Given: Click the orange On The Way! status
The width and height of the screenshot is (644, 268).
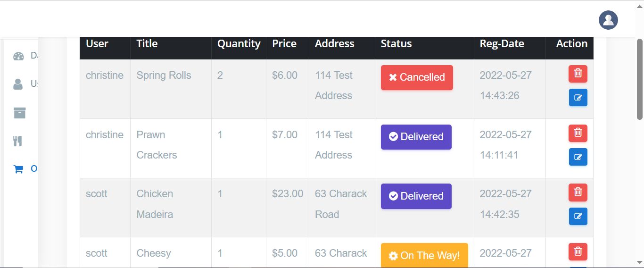Looking at the screenshot, I should click(424, 255).
